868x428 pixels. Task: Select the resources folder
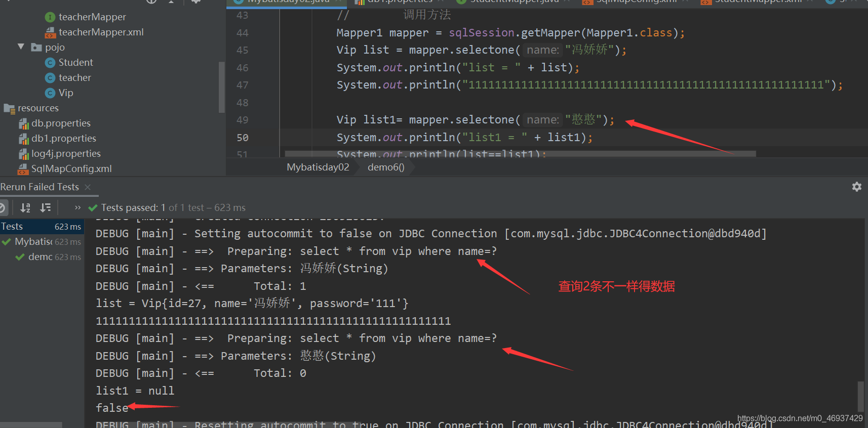click(38, 108)
